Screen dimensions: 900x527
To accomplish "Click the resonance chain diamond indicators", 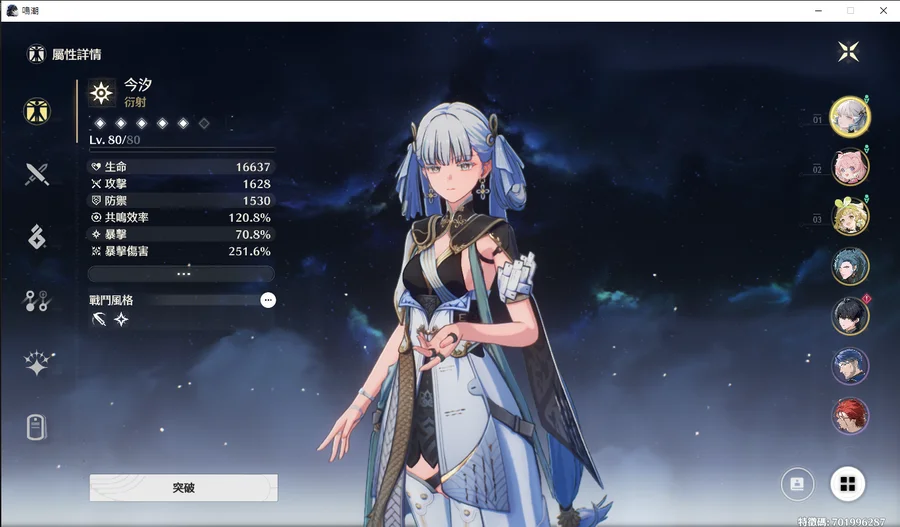I will pos(152,123).
